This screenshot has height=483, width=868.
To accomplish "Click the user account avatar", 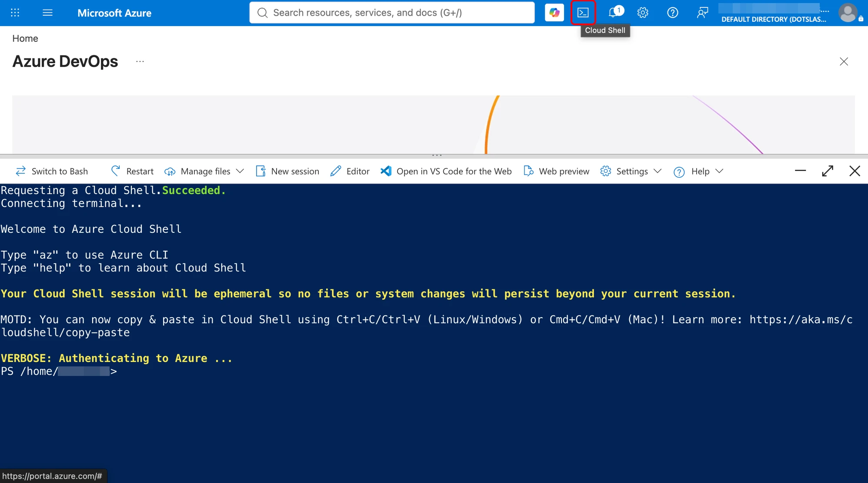I will pyautogui.click(x=848, y=13).
